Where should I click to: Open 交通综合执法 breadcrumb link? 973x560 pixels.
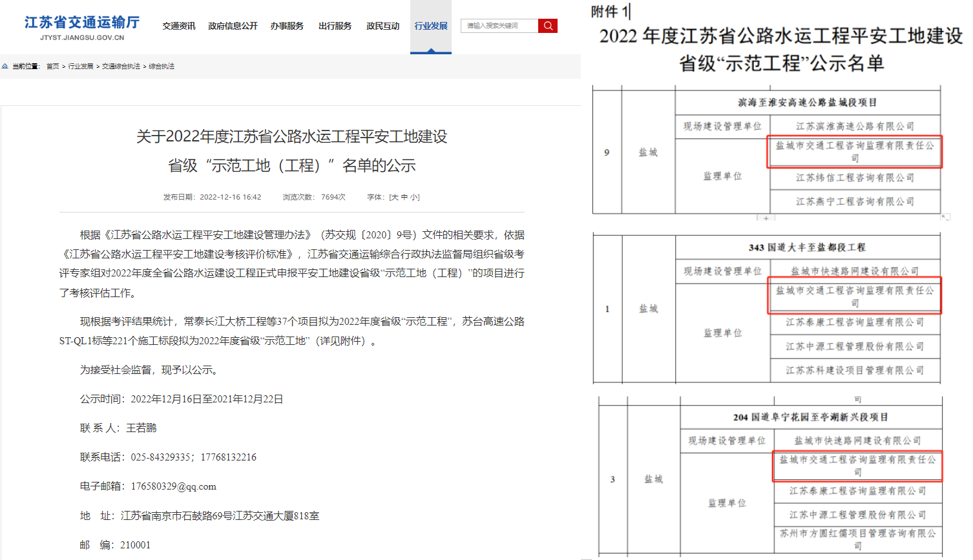121,67
